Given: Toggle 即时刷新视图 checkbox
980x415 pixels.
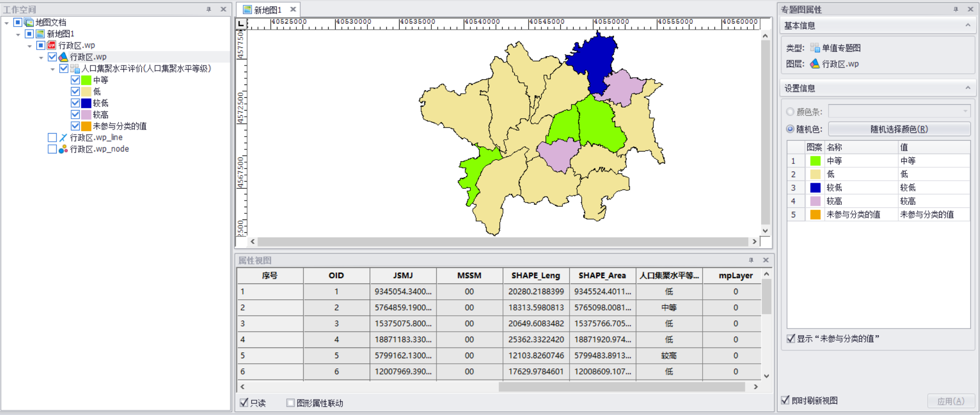Looking at the screenshot, I should click(785, 400).
